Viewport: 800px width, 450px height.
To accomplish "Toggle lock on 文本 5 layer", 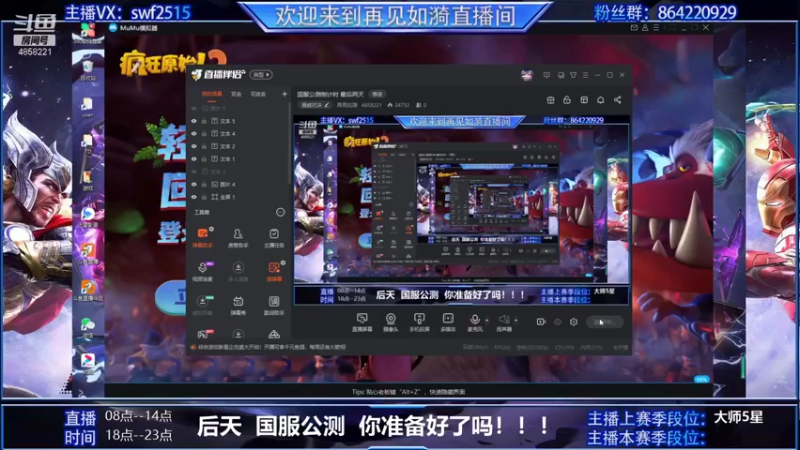I will coord(204,121).
